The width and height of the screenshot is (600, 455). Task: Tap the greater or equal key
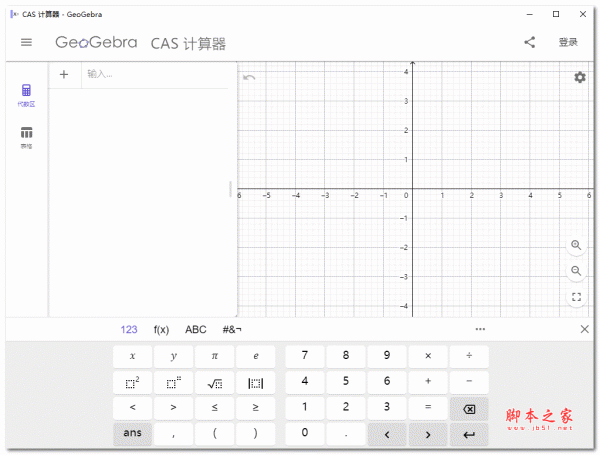point(256,408)
